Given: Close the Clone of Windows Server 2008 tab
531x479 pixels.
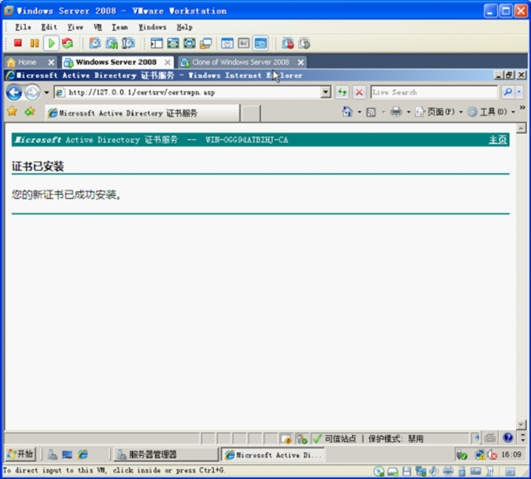Looking at the screenshot, I should tap(300, 62).
